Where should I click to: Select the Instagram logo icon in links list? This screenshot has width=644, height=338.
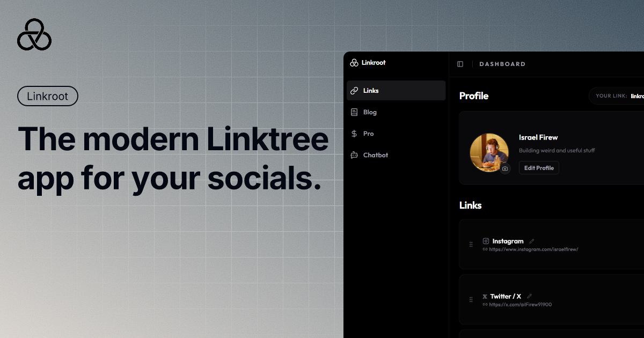coord(486,241)
